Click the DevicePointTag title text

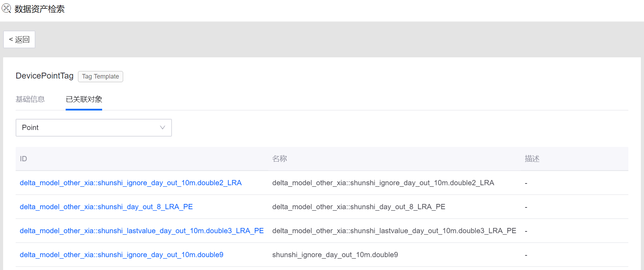[x=44, y=76]
